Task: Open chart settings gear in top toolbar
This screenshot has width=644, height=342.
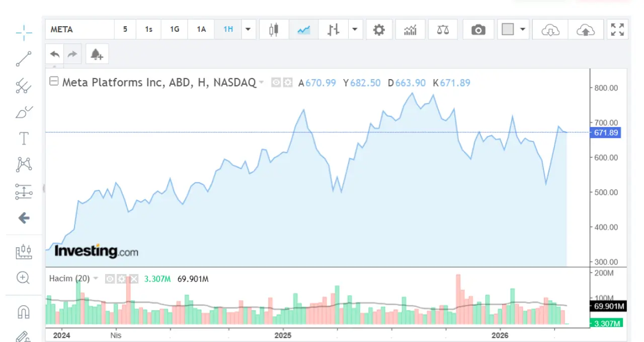Action: coord(379,30)
